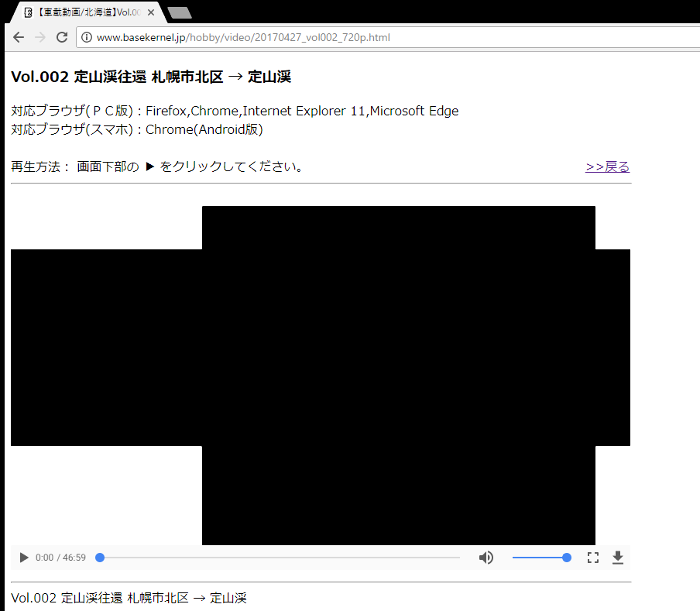The width and height of the screenshot is (700, 611).
Task: Click the browser back arrow
Action: pos(18,37)
